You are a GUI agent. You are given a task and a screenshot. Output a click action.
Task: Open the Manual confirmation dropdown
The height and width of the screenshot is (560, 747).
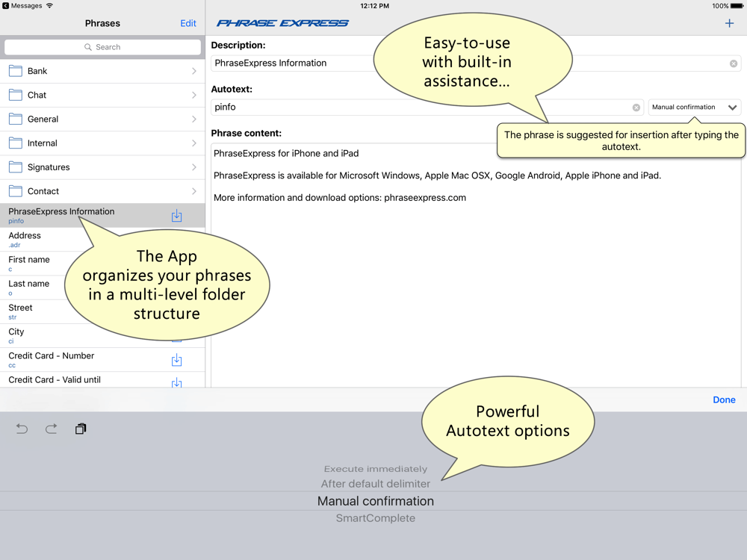(694, 107)
